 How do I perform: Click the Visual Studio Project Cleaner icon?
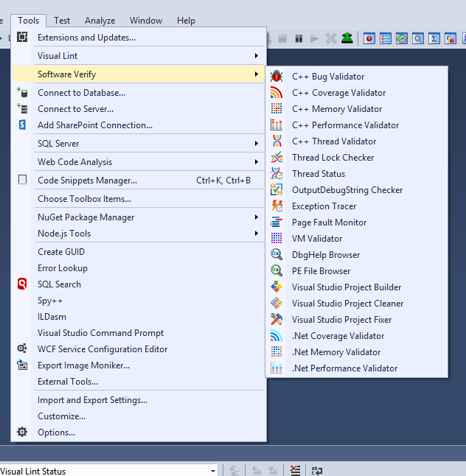tap(277, 304)
